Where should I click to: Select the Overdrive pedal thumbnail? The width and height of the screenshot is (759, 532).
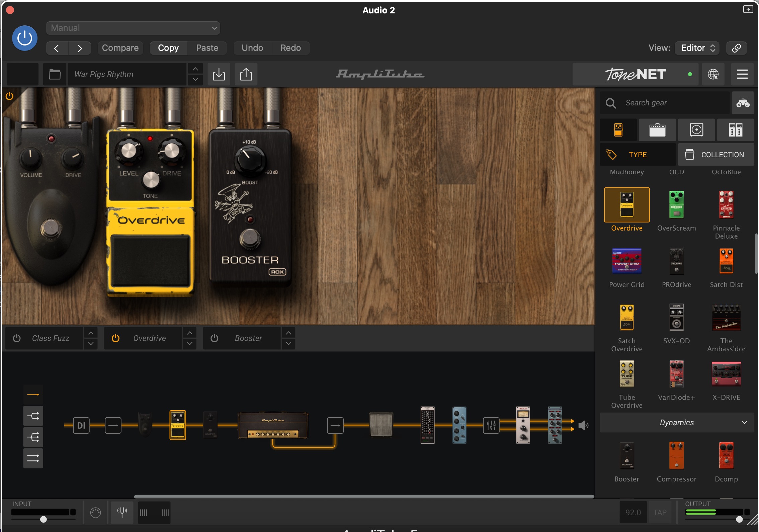(x=627, y=205)
